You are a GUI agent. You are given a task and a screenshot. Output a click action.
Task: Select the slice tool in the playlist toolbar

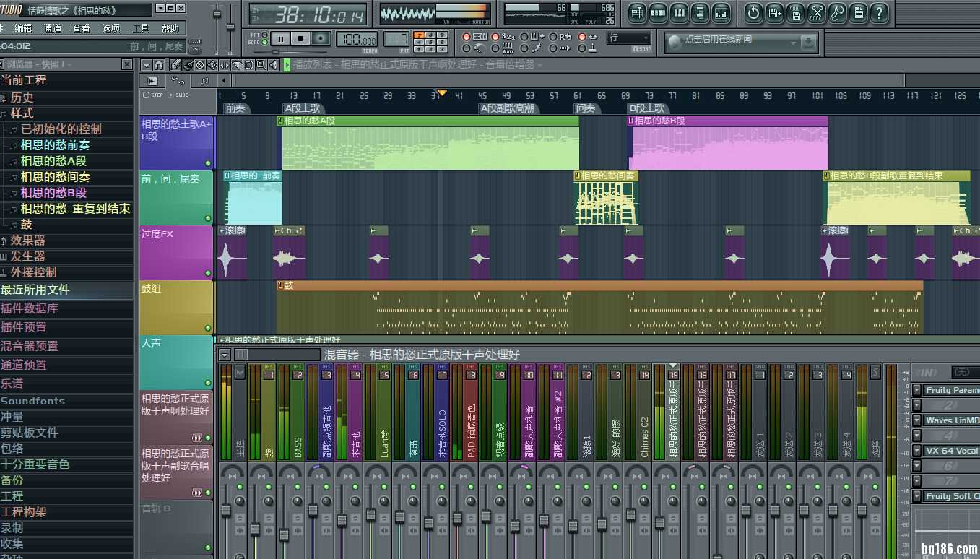click(237, 65)
